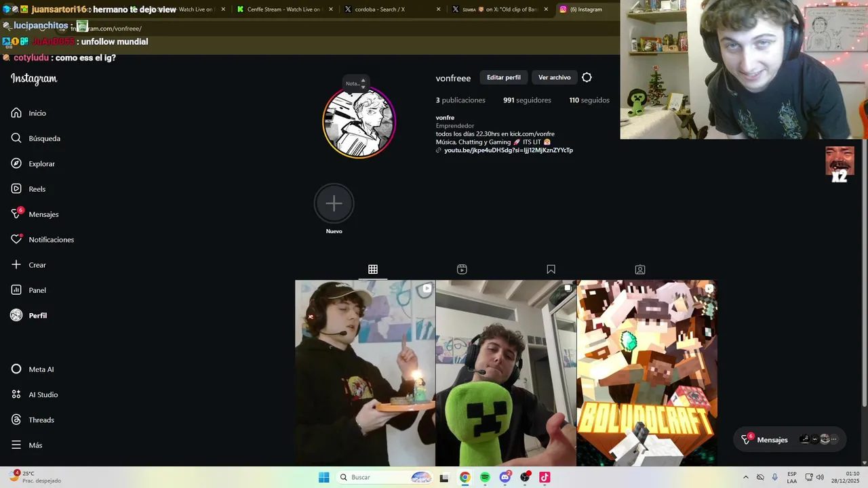Show hidden system tray icons
Screen dimensions: 868x488
pos(746,477)
